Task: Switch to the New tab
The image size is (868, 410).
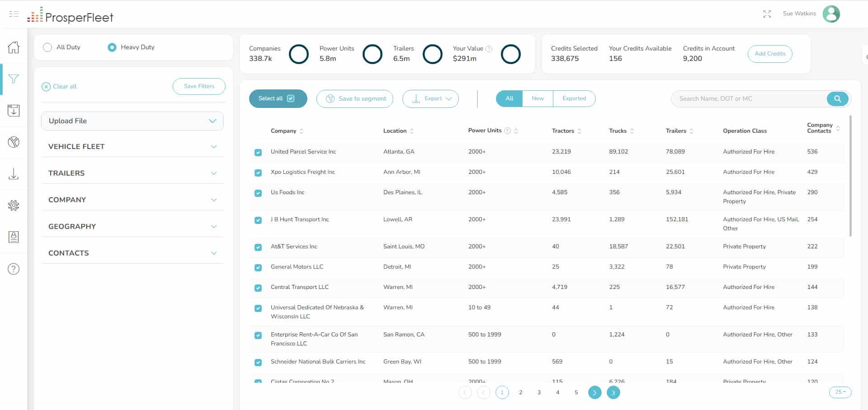Action: [x=538, y=99]
